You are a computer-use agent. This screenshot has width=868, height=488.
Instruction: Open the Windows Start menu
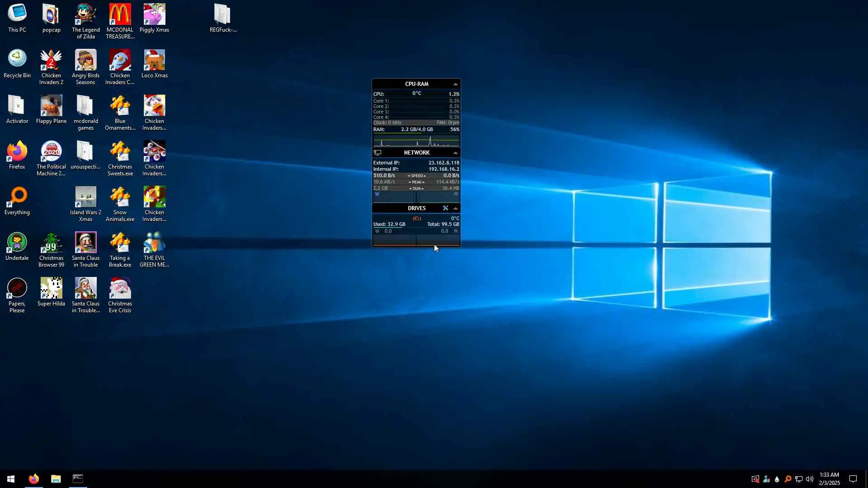pyautogui.click(x=11, y=479)
